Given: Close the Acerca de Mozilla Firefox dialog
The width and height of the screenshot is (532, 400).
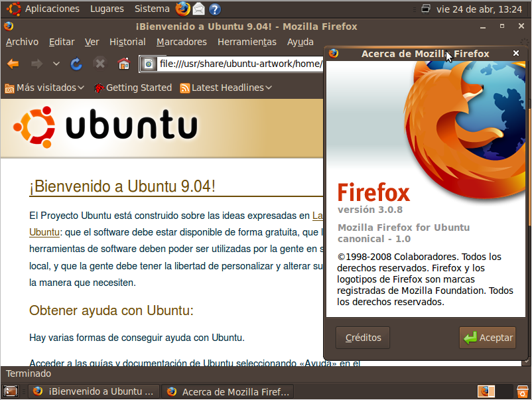Looking at the screenshot, I should 515,53.
